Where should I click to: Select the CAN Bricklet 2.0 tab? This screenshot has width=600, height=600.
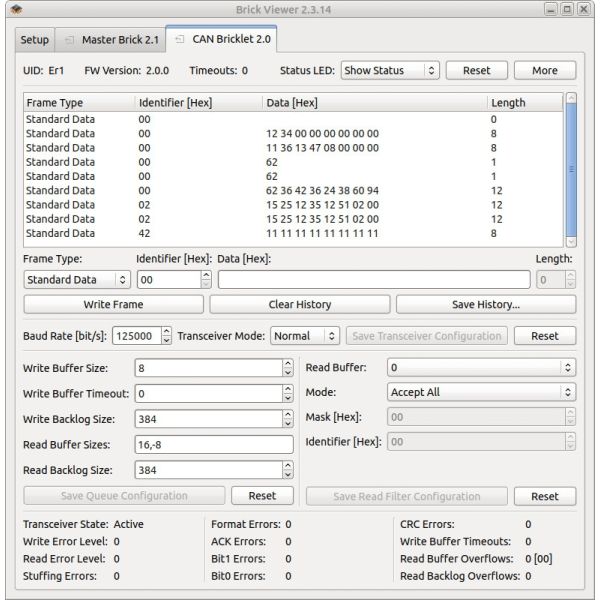pyautogui.click(x=222, y=39)
